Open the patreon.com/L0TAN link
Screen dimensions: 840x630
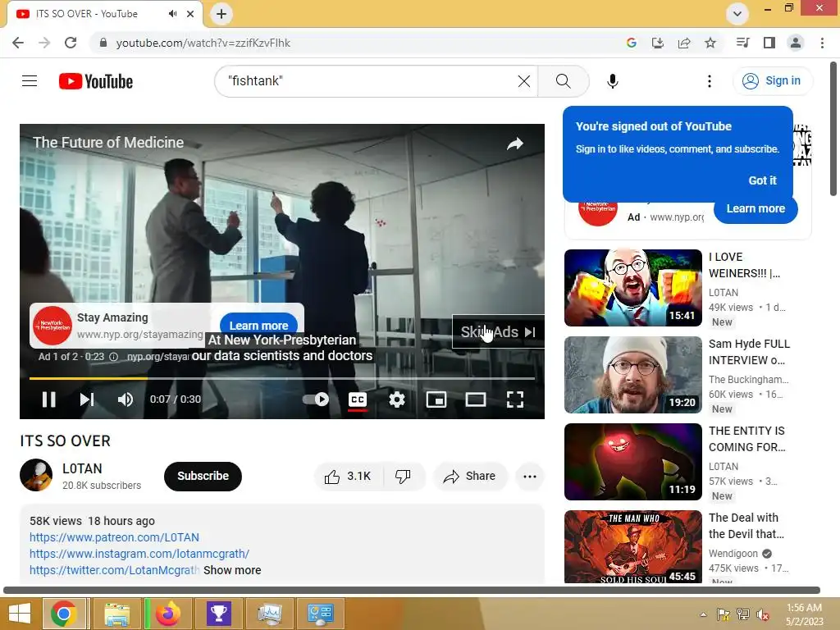[114, 537]
